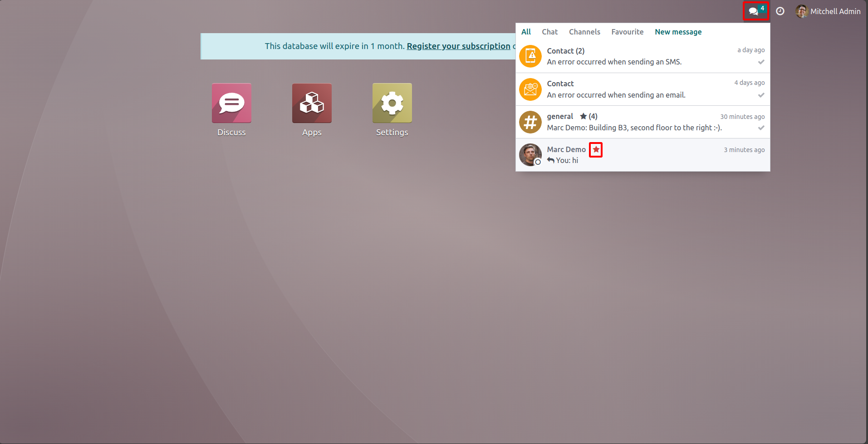Open the general channel name
868x444 pixels.
[x=560, y=116]
